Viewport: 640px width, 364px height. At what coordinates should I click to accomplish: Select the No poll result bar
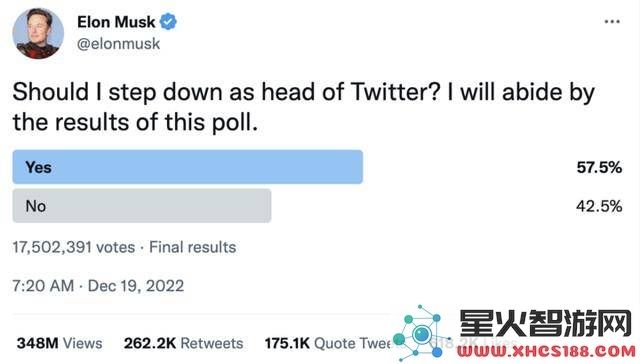point(142,206)
